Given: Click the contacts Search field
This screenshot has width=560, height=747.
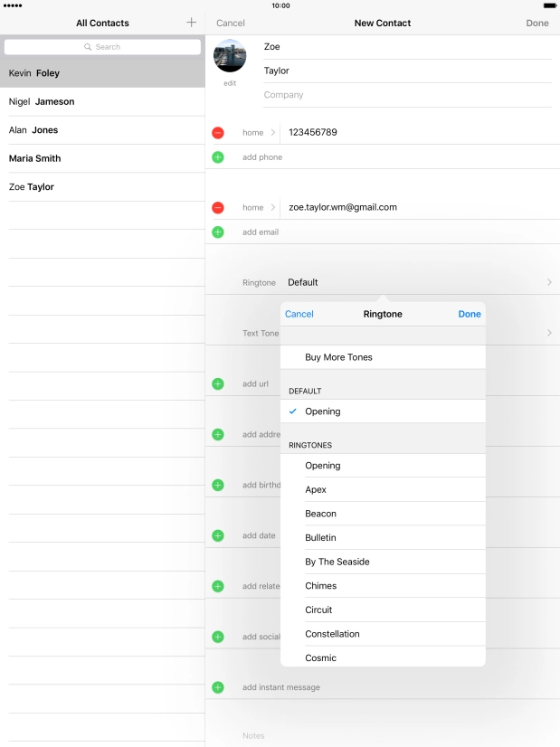Looking at the screenshot, I should point(102,47).
